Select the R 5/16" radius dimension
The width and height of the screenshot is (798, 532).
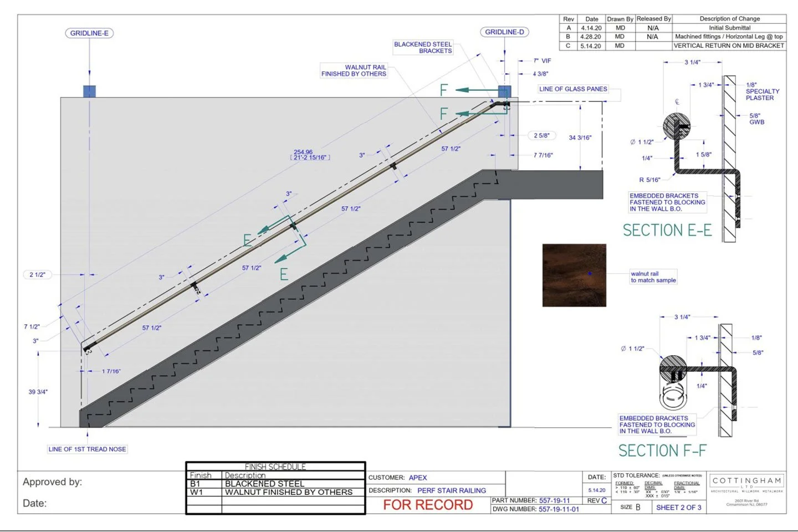tap(649, 180)
